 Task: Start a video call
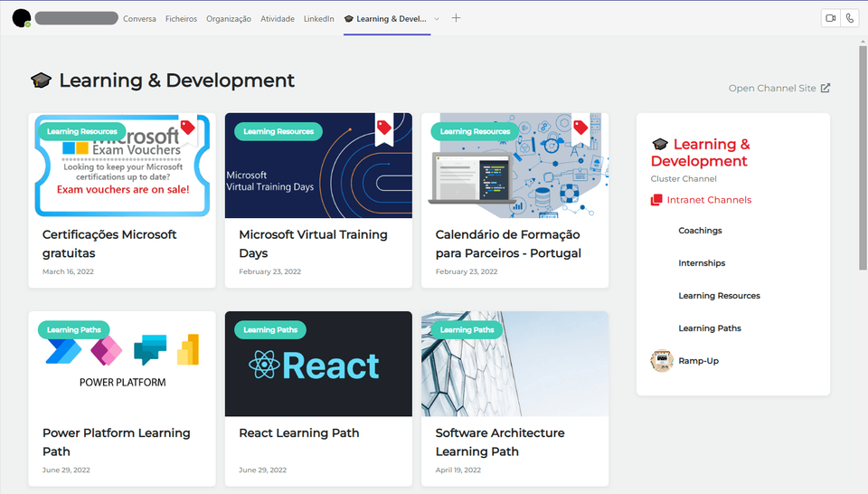pyautogui.click(x=830, y=18)
